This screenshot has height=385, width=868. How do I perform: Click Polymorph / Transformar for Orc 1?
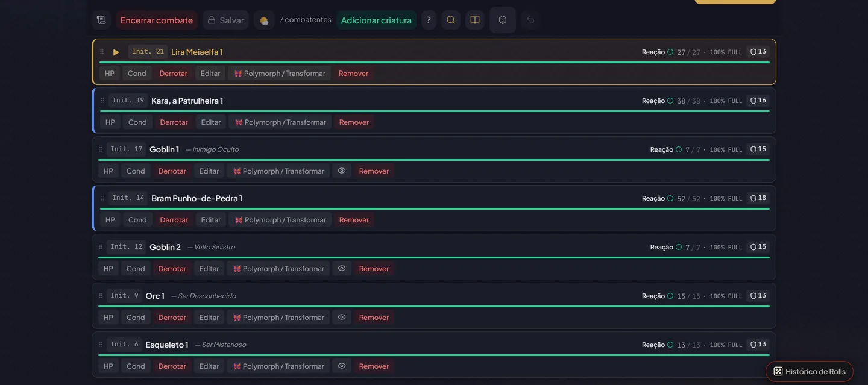tap(278, 317)
